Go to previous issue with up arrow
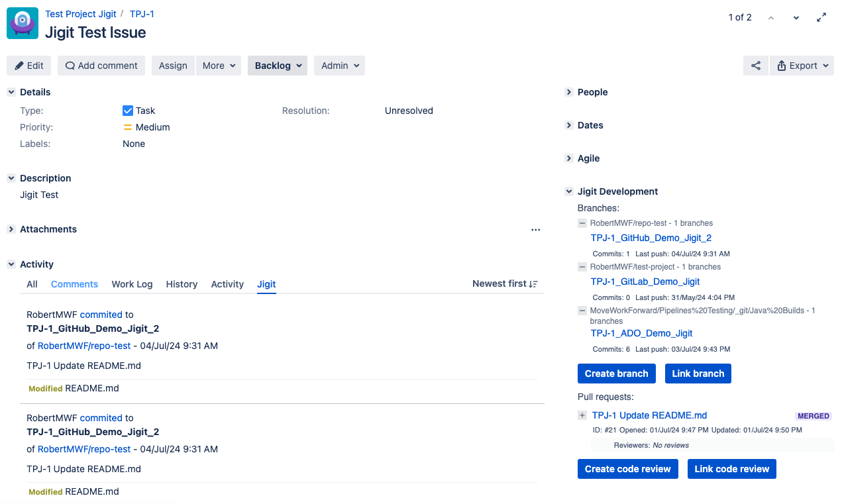 click(771, 18)
